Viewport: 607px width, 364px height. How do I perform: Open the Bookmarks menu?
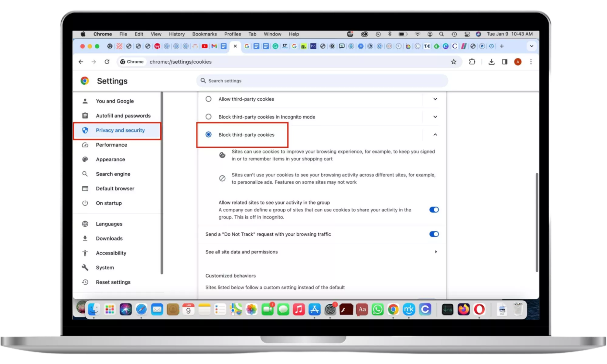(204, 34)
